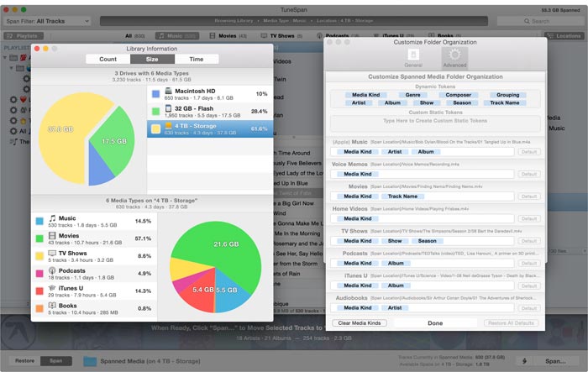
Task: Click the Music note icon in media types
Action: coord(52,218)
